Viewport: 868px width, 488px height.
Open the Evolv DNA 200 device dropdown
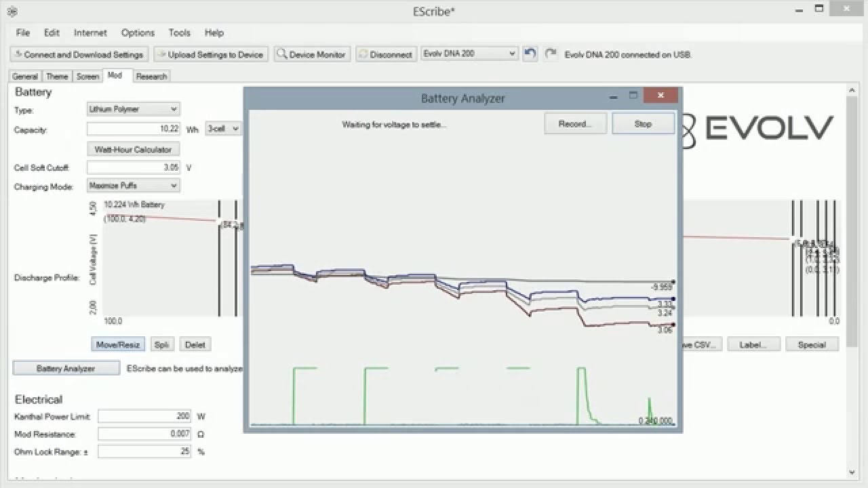click(x=469, y=54)
